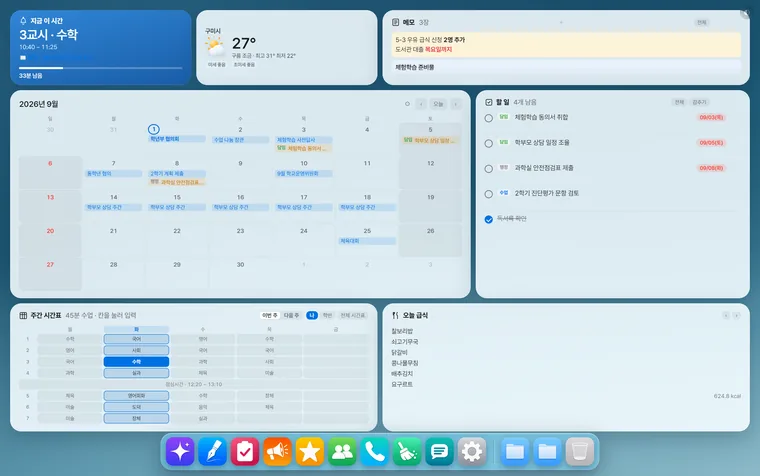Open 학부모 상담 주간 event on September 14
Screen dimensions: 760x476
(x=113, y=207)
